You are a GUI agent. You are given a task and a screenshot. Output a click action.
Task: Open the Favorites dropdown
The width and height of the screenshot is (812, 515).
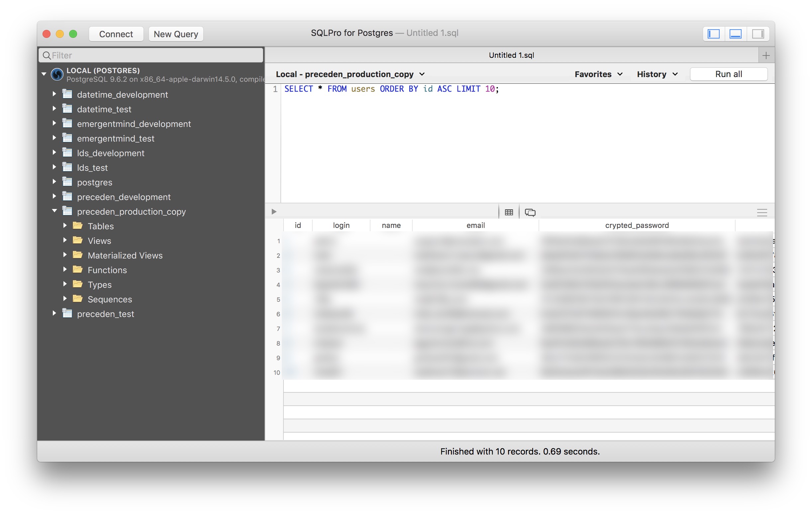click(598, 74)
